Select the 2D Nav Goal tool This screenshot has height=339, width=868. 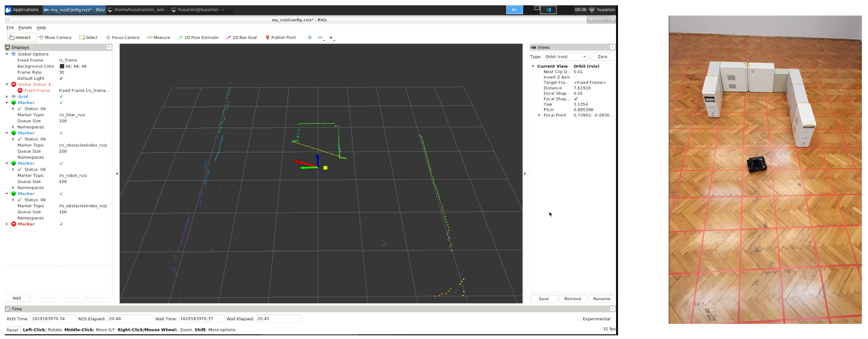point(242,37)
